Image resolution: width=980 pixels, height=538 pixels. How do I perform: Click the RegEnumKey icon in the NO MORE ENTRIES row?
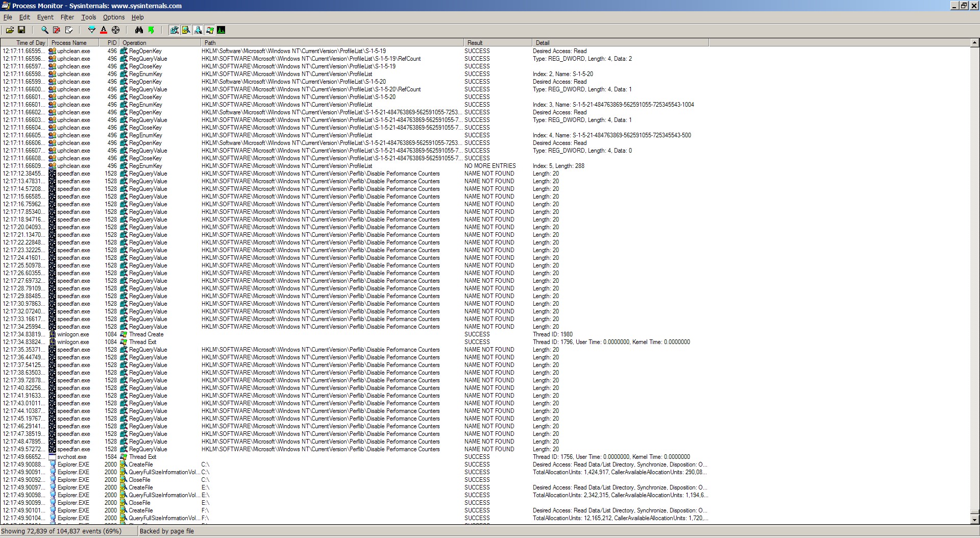point(124,166)
